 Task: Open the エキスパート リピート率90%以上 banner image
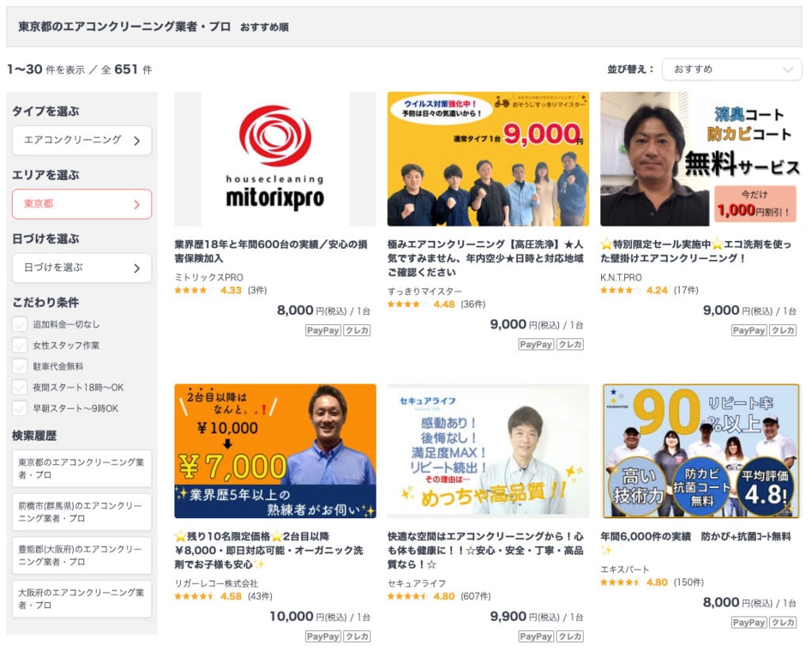701,451
